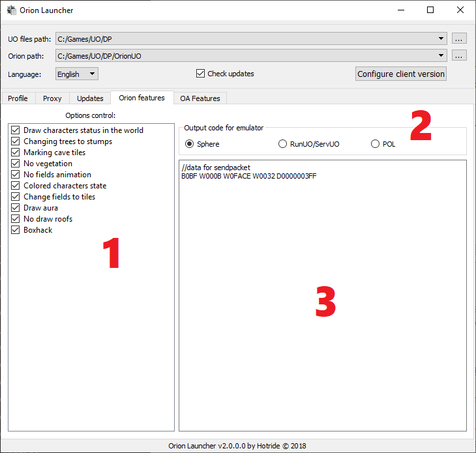
Task: Disable the Draw aura option
Action: point(16,208)
